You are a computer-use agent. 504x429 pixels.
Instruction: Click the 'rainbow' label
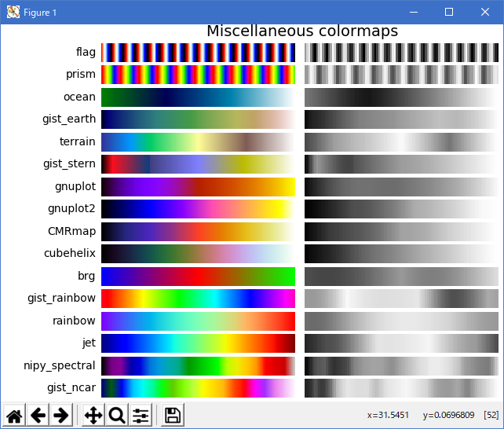(x=74, y=321)
